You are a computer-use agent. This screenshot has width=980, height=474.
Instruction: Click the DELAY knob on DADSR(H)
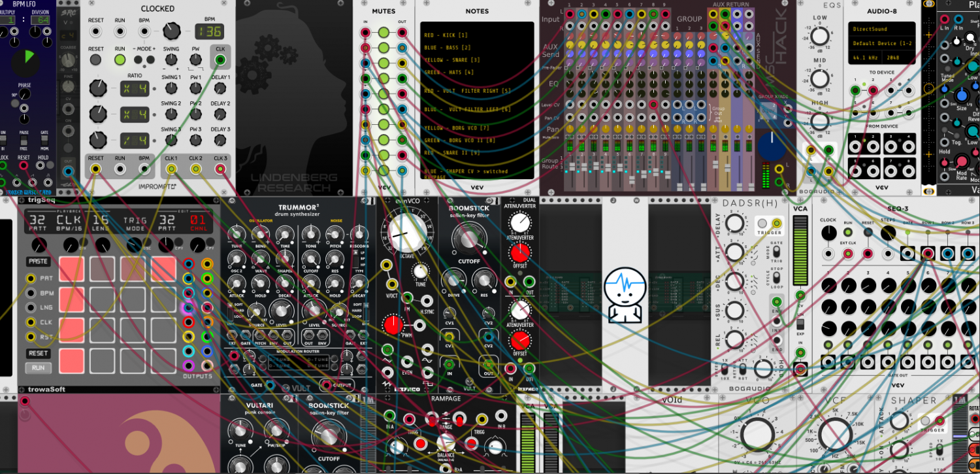[x=734, y=224]
